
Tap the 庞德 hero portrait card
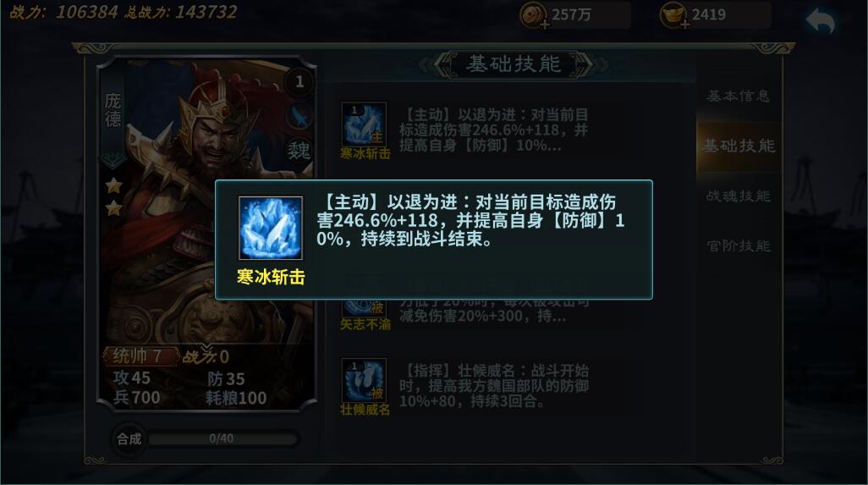206,233
